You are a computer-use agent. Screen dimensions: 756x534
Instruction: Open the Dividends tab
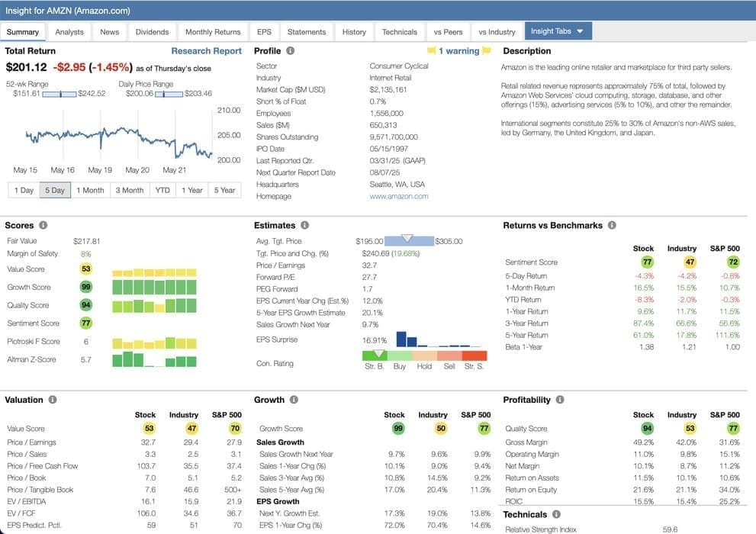pyautogui.click(x=152, y=32)
